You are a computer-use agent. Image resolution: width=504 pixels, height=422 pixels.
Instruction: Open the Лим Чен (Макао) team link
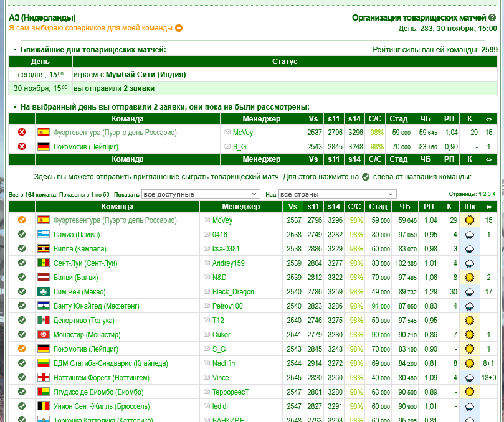click(79, 292)
